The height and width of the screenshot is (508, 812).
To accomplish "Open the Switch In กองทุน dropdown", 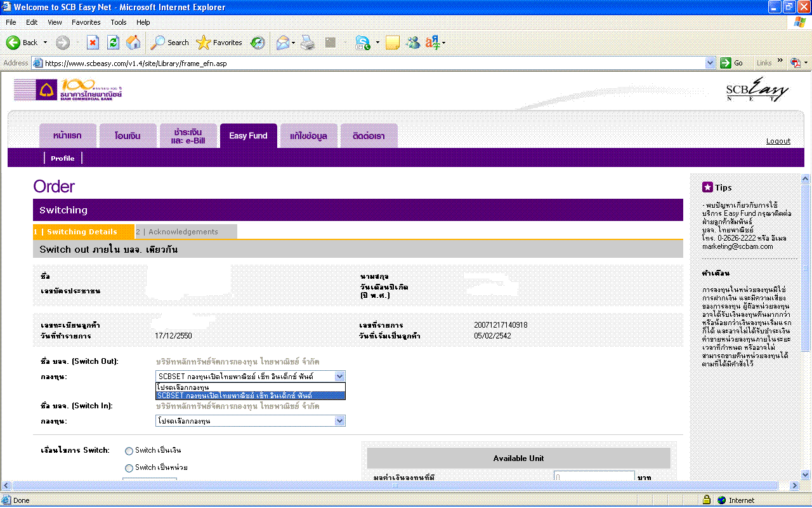I will pos(251,420).
